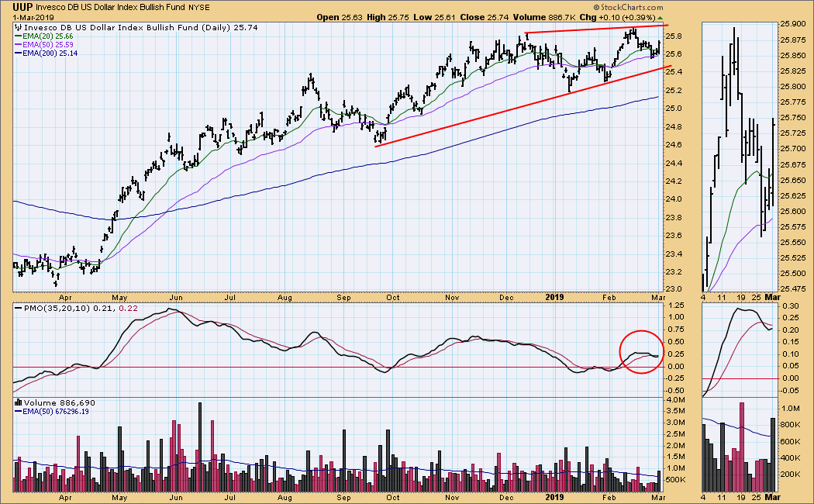Click the price bar icon before fund legend
The image size is (814, 504).
(18, 27)
